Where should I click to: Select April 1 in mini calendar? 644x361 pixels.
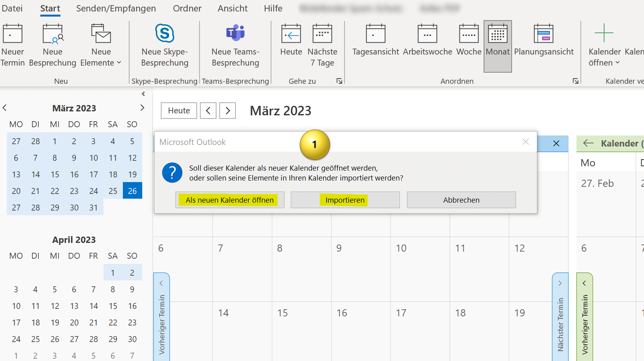click(x=113, y=273)
